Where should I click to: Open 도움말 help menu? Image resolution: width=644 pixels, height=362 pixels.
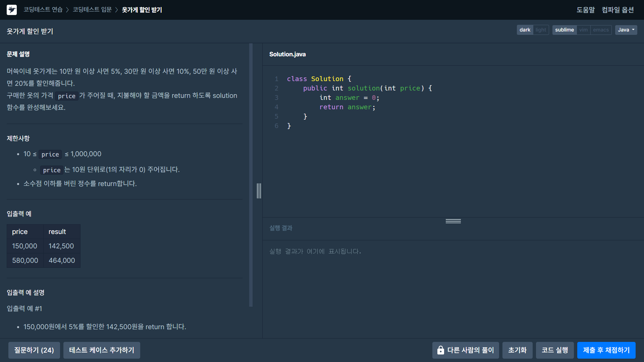585,10
